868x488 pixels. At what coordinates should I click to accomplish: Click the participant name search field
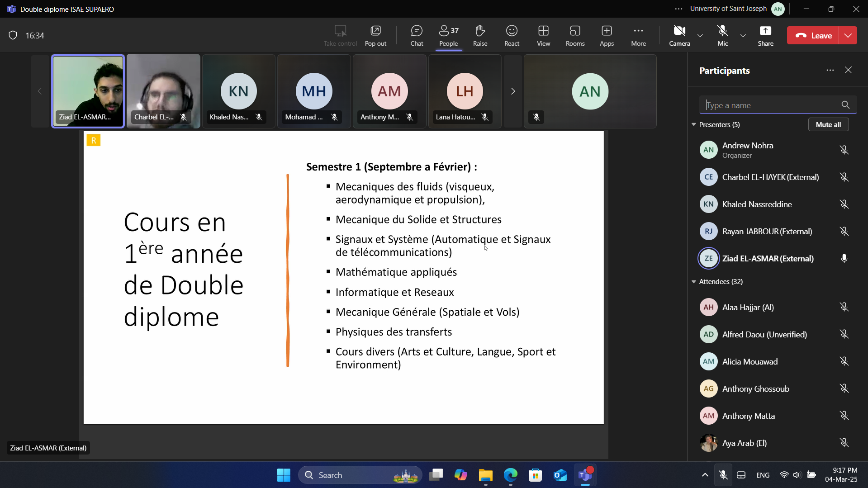click(771, 105)
